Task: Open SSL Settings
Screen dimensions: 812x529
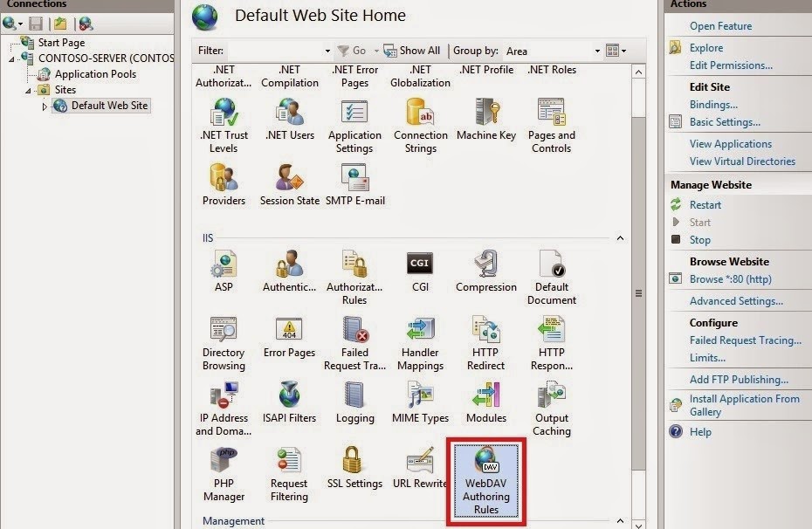Action: 354,471
